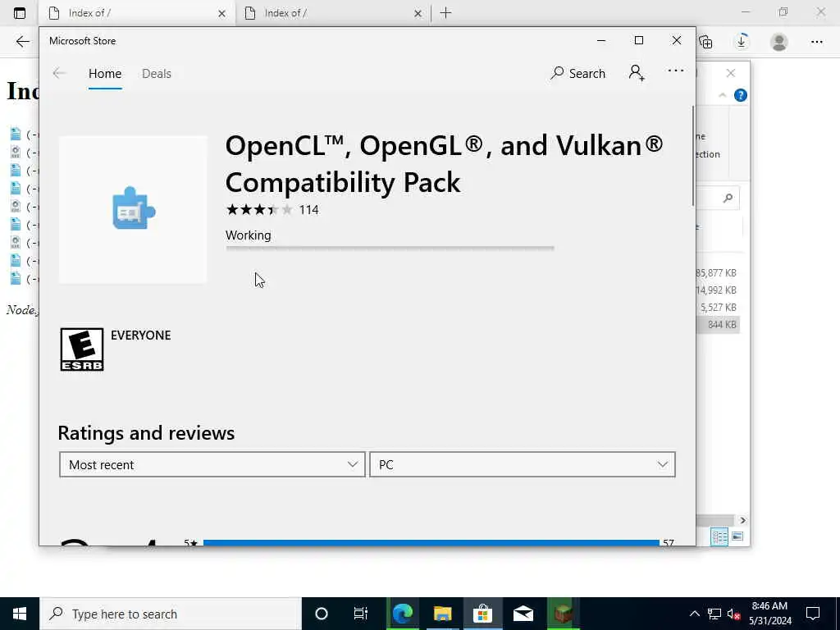Switch to the Deals tab
840x630 pixels.
pyautogui.click(x=157, y=73)
